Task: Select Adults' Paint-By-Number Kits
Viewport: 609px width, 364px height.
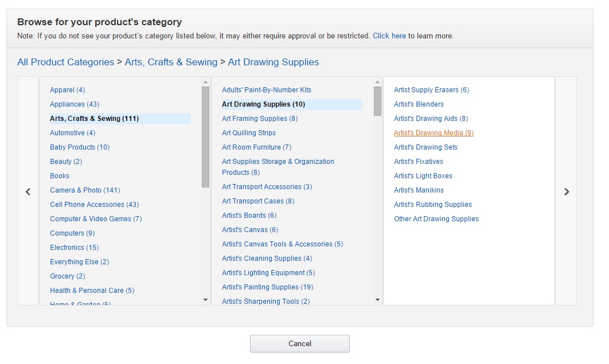Action: [x=267, y=90]
